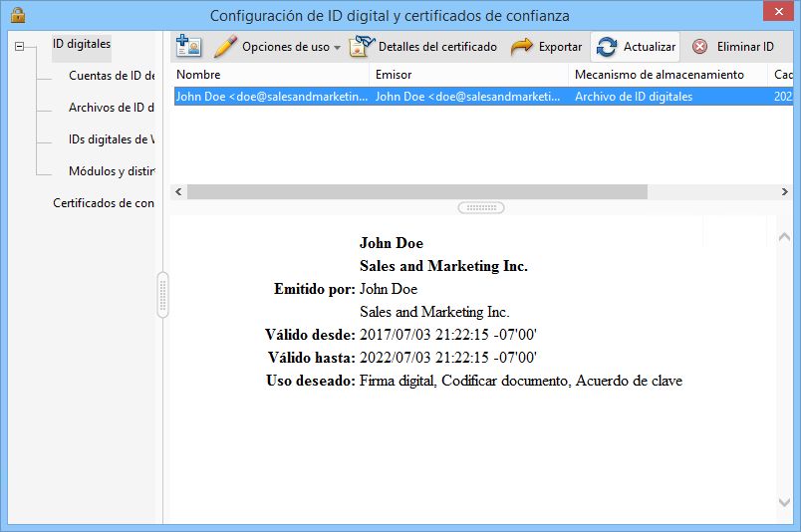Sort by the Nombre column header
Image resolution: width=801 pixels, height=532 pixels.
[271, 75]
